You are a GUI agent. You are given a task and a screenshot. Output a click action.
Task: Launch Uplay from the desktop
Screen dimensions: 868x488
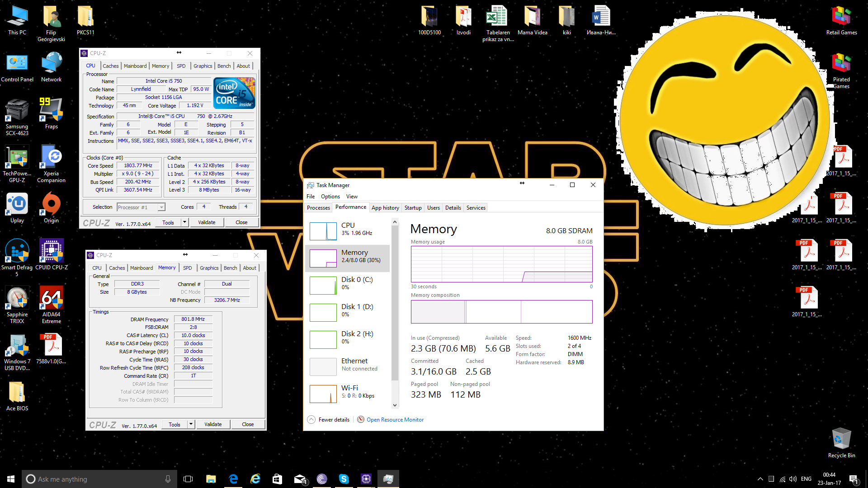tap(17, 208)
